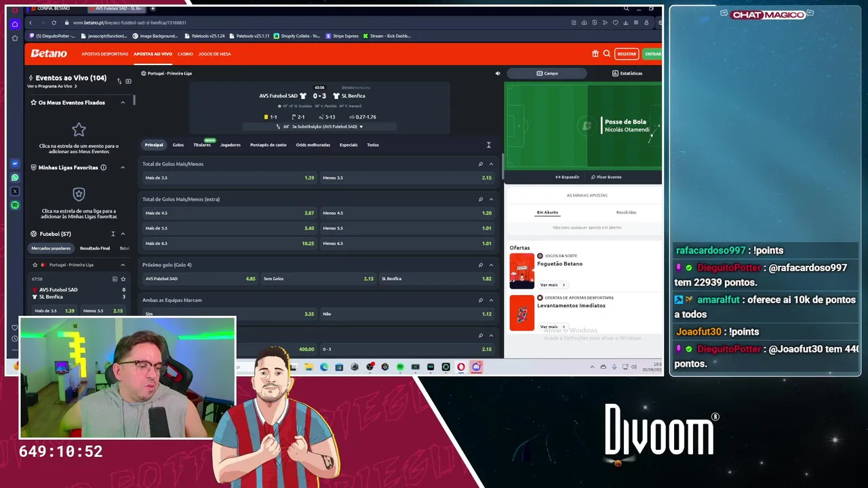The height and width of the screenshot is (488, 868).
Task: Click the ENTRAR button
Action: (653, 54)
